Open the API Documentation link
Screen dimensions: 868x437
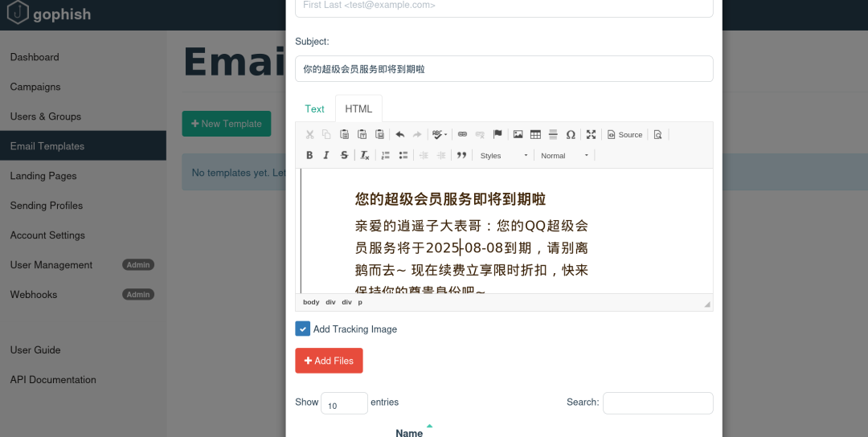(53, 379)
